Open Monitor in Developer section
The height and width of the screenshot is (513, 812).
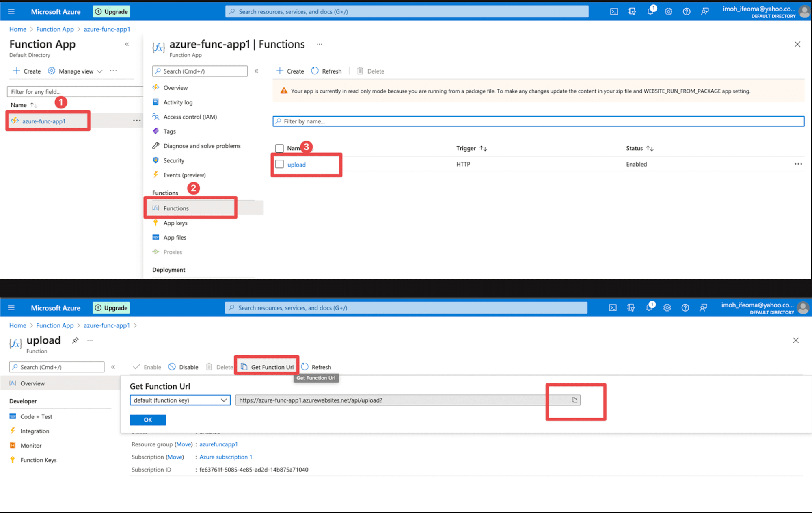click(x=31, y=446)
